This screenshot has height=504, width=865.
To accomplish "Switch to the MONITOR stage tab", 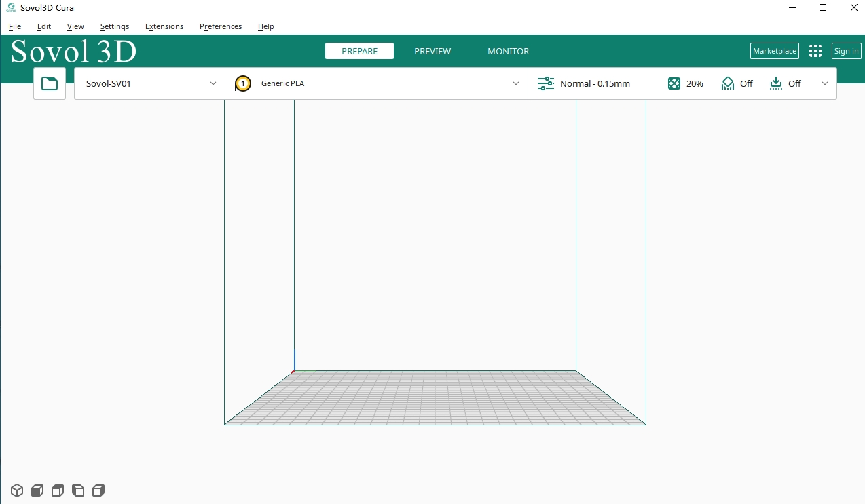I will (x=508, y=51).
